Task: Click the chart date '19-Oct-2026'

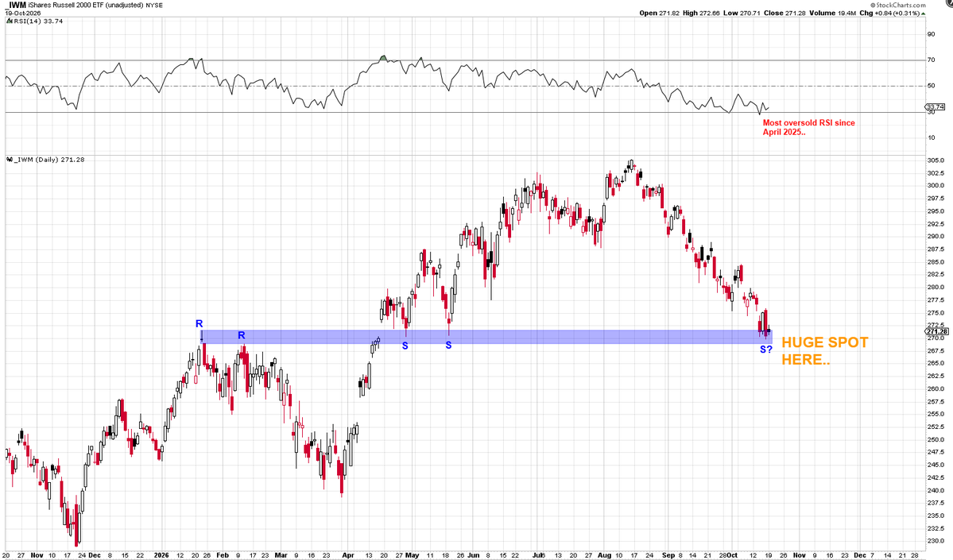Action: [22, 13]
